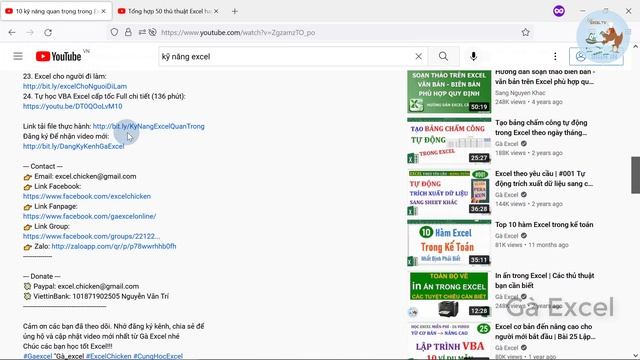Reload the current YouTube page

coord(48,32)
